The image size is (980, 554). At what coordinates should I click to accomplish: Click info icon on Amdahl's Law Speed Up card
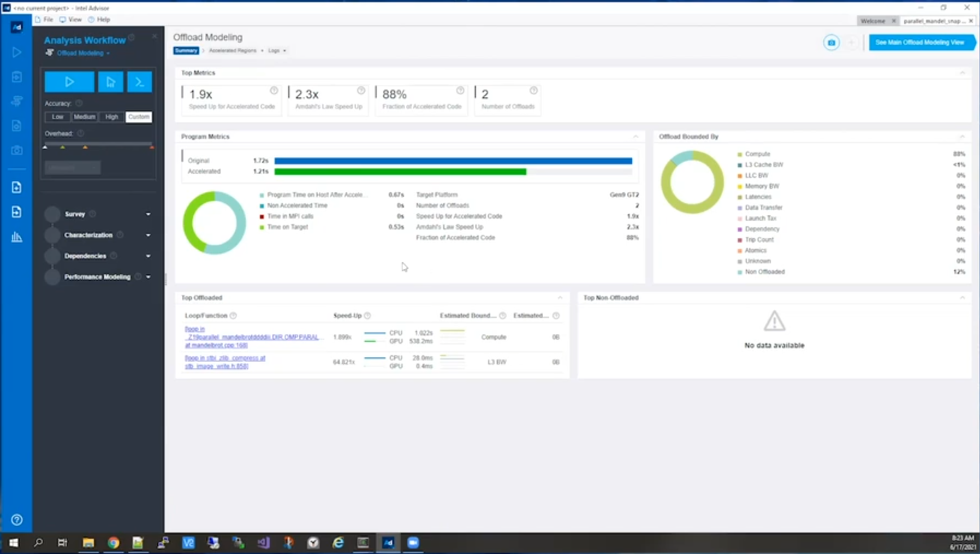click(361, 91)
